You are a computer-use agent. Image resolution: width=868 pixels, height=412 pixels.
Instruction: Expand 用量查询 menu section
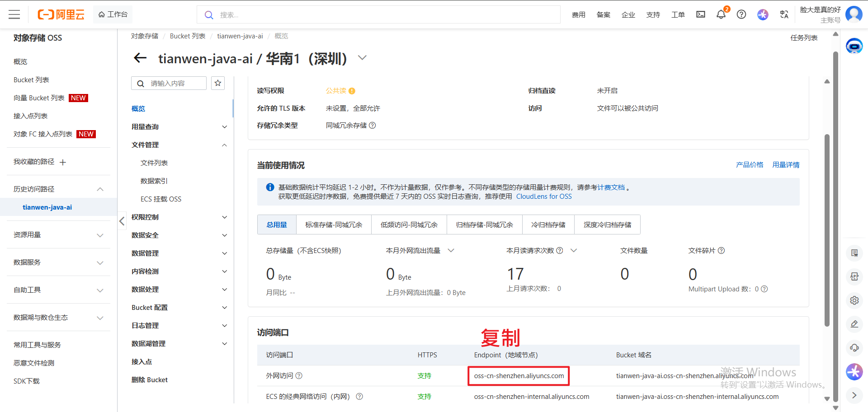coord(225,127)
